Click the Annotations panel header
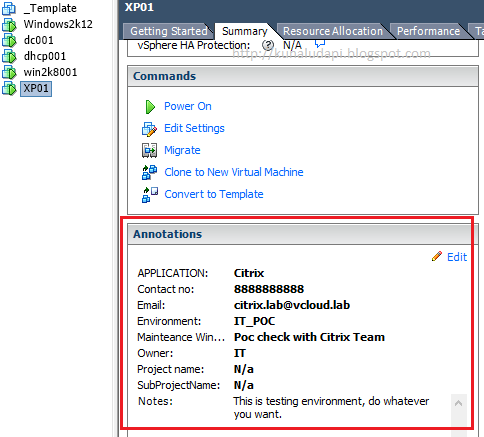The width and height of the screenshot is (484, 437). click(303, 234)
